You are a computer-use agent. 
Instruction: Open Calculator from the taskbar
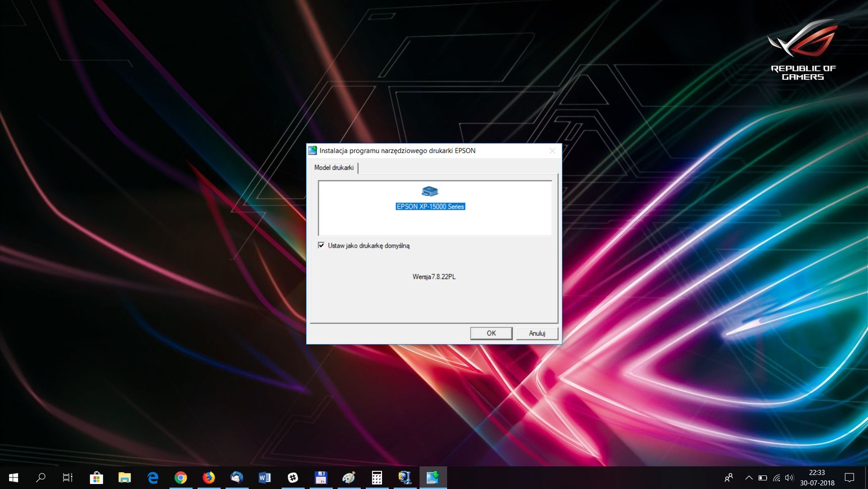click(377, 477)
